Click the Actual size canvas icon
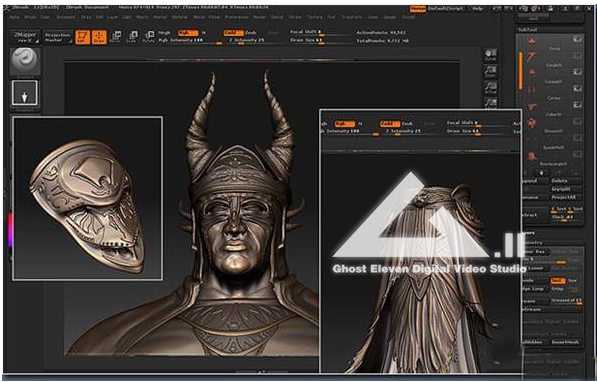 click(491, 88)
